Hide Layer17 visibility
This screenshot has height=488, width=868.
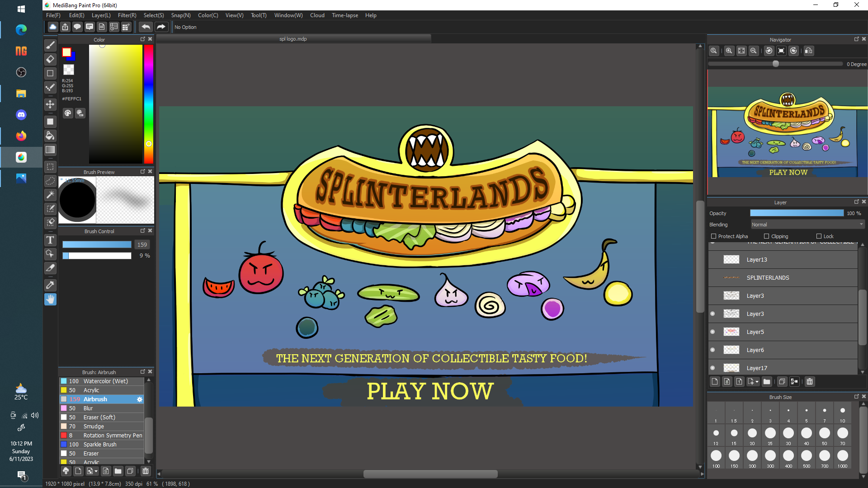click(x=713, y=368)
